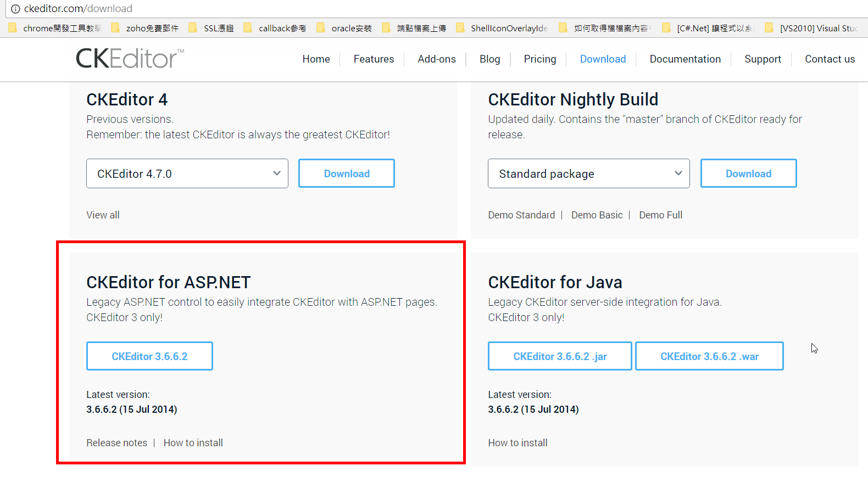This screenshot has width=868, height=477.
Task: Open Java How to install link
Action: coord(518,443)
